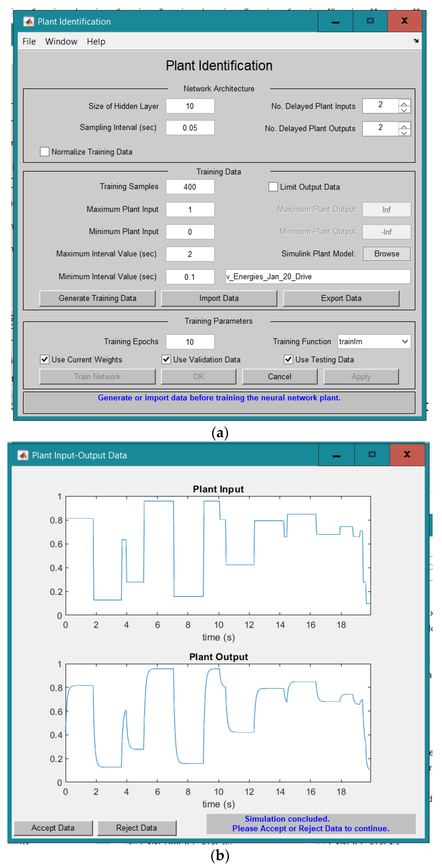The width and height of the screenshot is (442, 868).
Task: Click MATLAB logo in Plant Input-Output Data window
Action: 23,455
